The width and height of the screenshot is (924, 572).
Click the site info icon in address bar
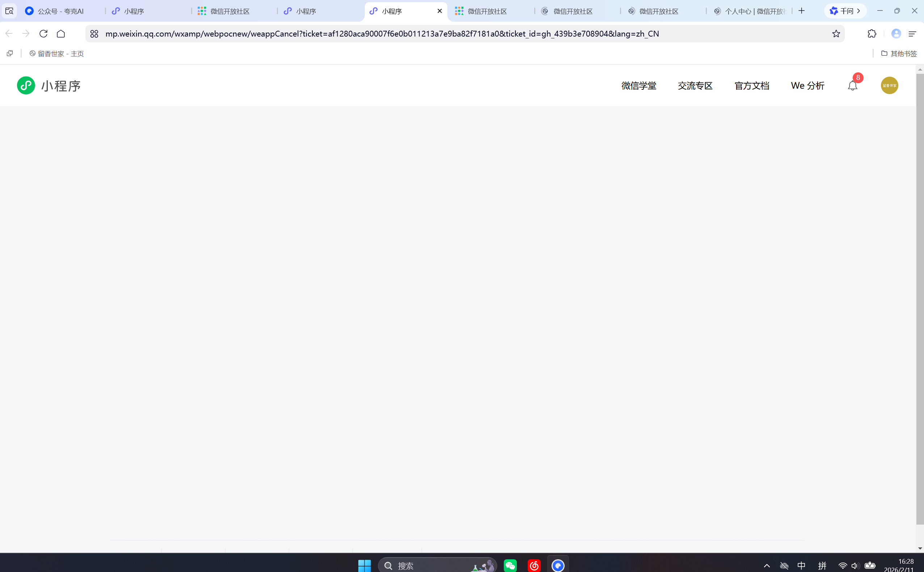[x=94, y=34]
